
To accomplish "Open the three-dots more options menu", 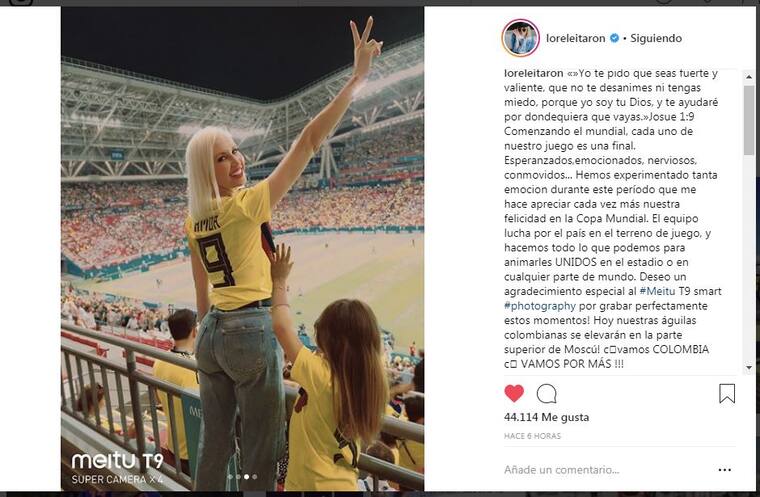I will (x=725, y=469).
